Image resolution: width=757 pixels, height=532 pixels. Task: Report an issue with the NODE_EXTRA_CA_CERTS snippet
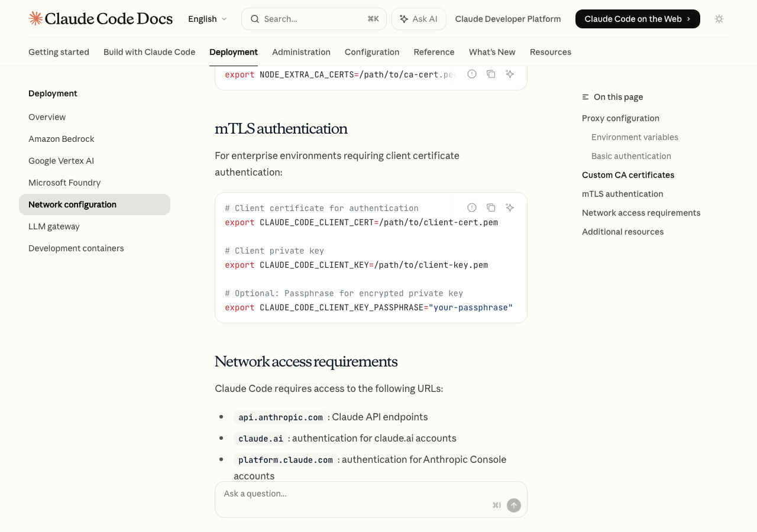pyautogui.click(x=472, y=74)
